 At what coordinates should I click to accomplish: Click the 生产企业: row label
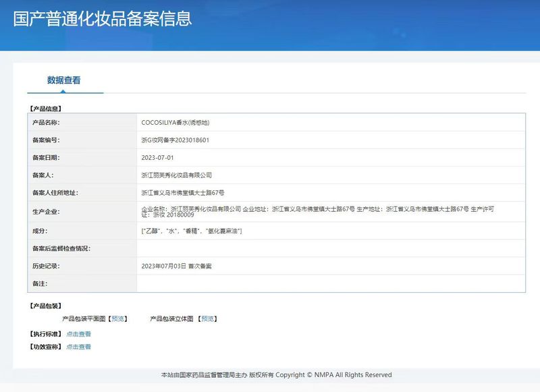coord(46,212)
